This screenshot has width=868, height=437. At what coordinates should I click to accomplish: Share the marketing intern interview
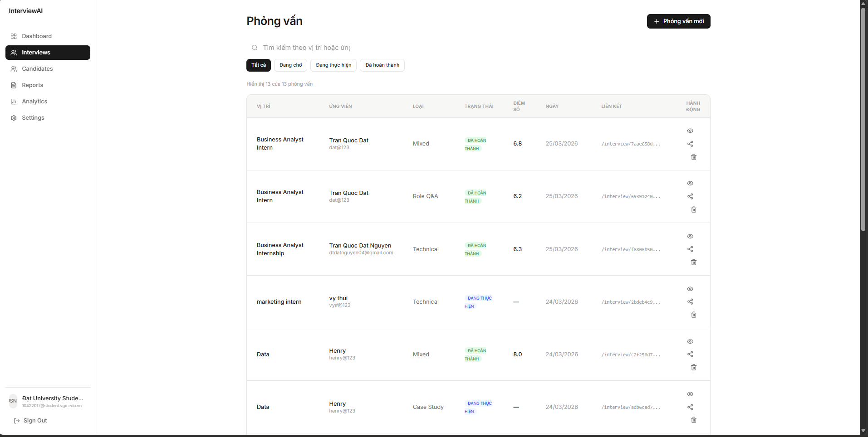coord(690,301)
